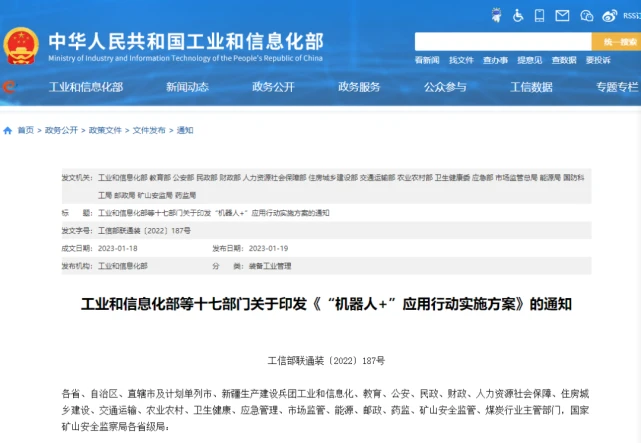Open the email envelope icon
Image resolution: width=641 pixels, height=443 pixels.
563,16
